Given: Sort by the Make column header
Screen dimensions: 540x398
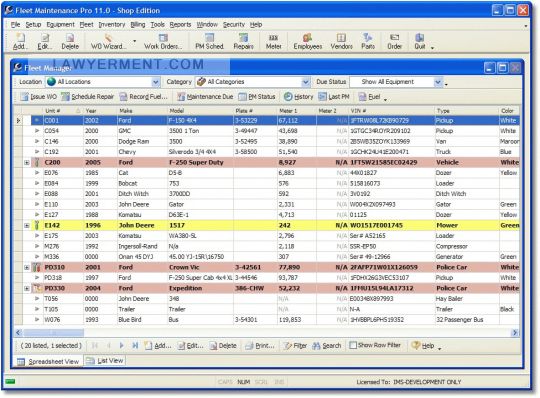Looking at the screenshot, I should pos(142,111).
